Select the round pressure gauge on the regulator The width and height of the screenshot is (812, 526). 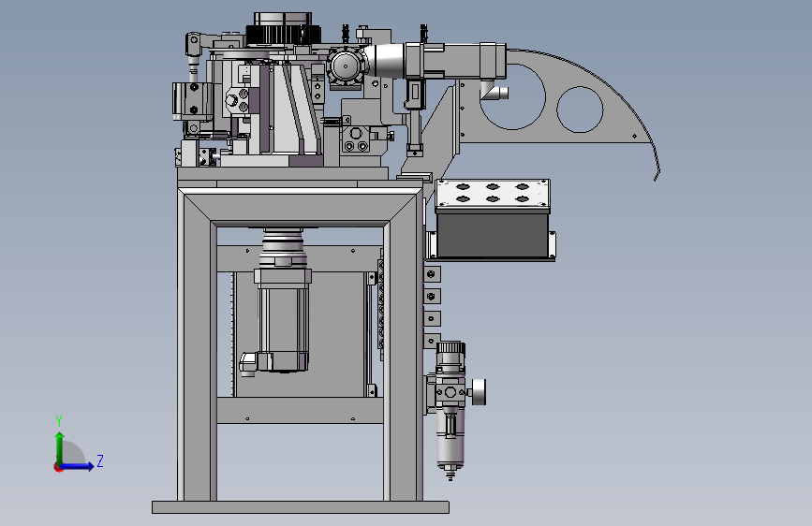(x=479, y=392)
